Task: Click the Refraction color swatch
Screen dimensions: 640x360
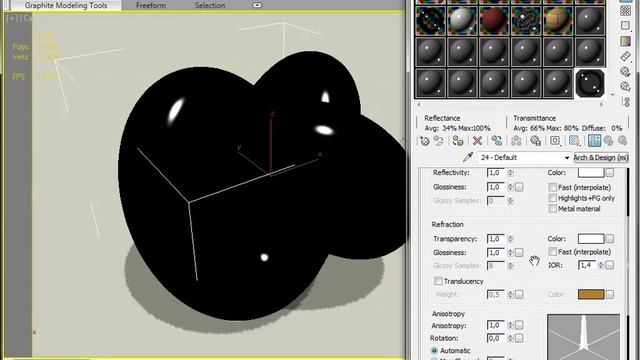Action: point(591,239)
